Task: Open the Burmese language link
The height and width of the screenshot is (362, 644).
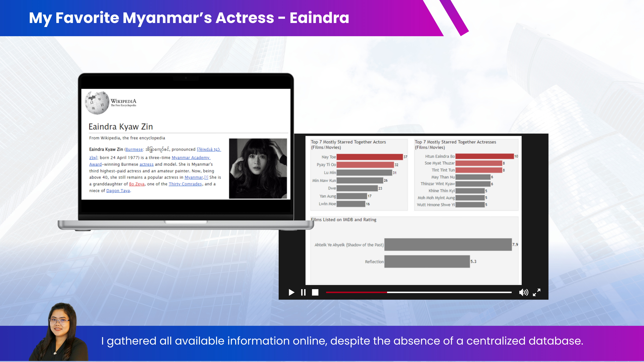Action: pos(134,149)
